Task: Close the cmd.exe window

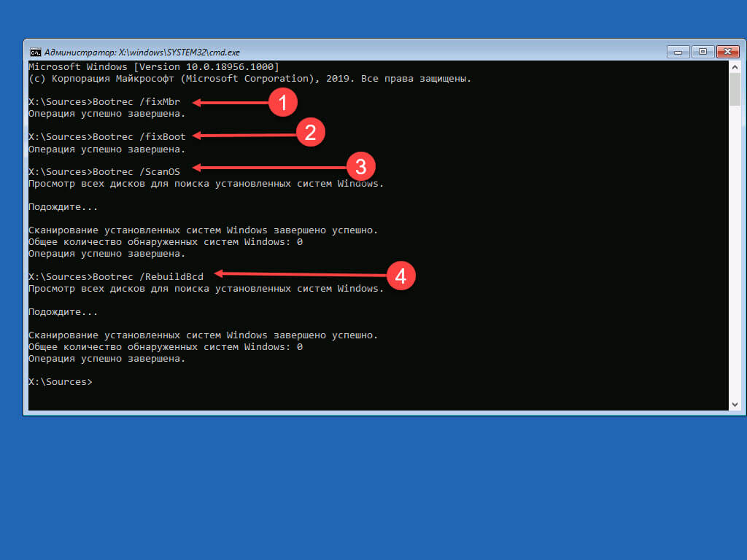Action: click(728, 52)
